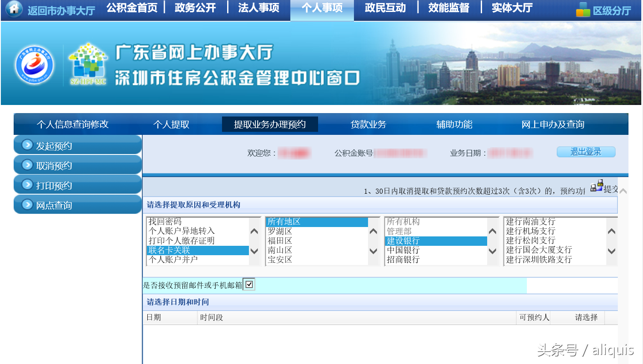Viewport: 643px width, 364px height.
Task: Open the 政民互动 menu item
Action: tap(384, 7)
